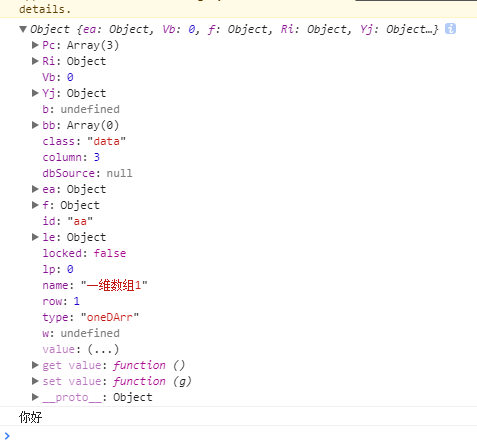Expand the get value function entry
The height and width of the screenshot is (447, 477).
(x=35, y=365)
